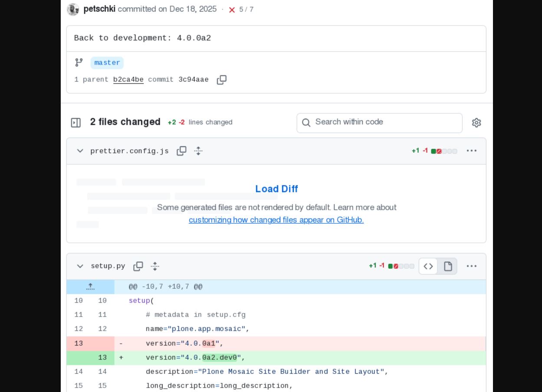View failed checks status 5 / 7
The height and width of the screenshot is (392, 542).
click(x=241, y=10)
